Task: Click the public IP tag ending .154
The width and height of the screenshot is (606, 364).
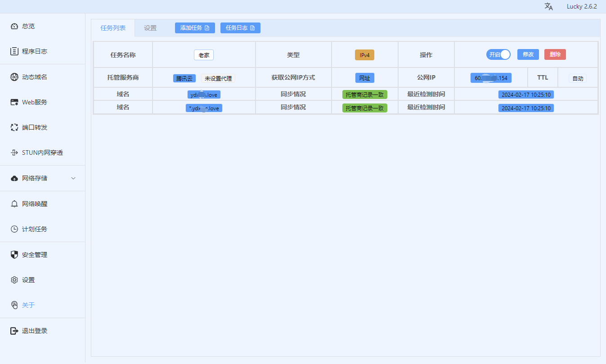Action: point(491,78)
